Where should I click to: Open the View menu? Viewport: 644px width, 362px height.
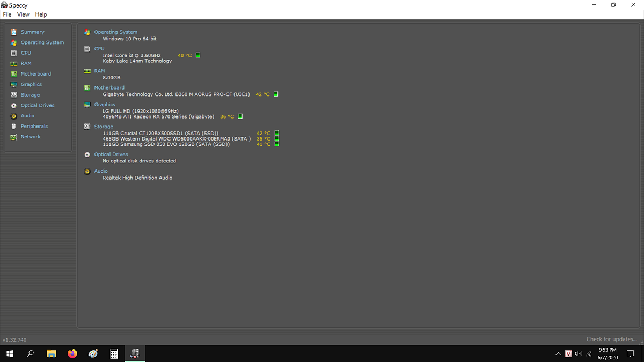(23, 14)
